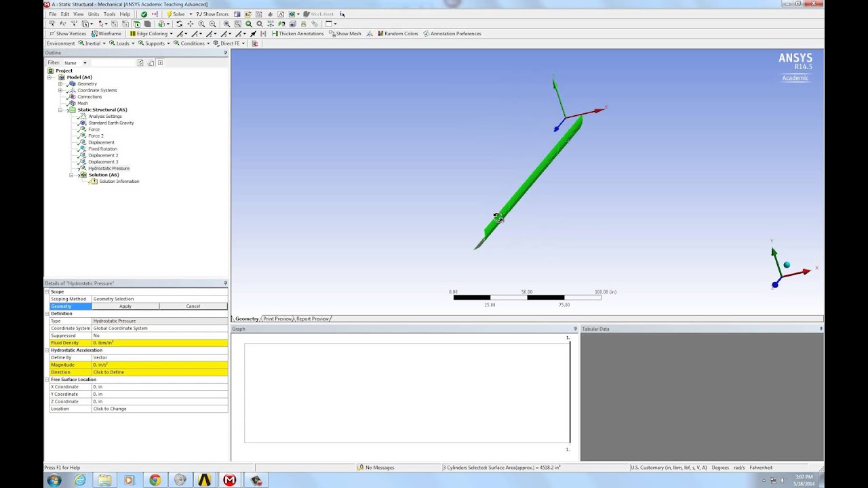The width and height of the screenshot is (868, 488).
Task: Open the Tools menu
Action: (x=109, y=14)
